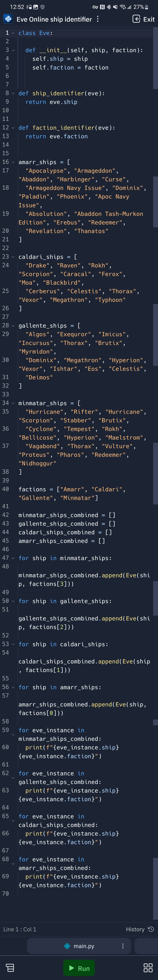The height and width of the screenshot is (980, 158).
Task: Open the grid tools icon at bottom right
Action: [x=148, y=967]
